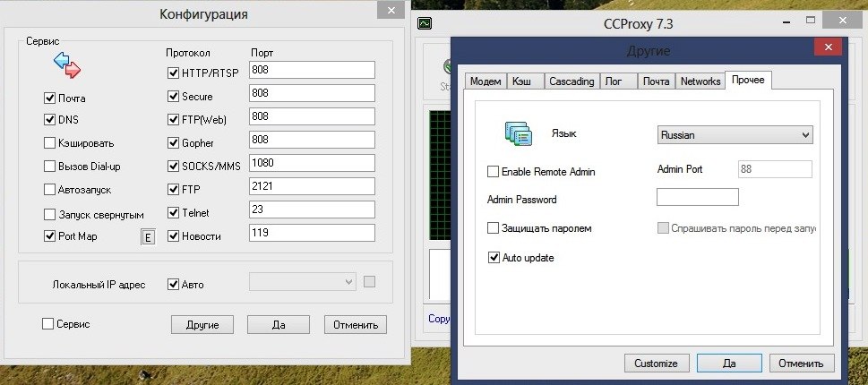This screenshot has width=868, height=385.
Task: Click the E button beside Port Map
Action: (x=148, y=236)
